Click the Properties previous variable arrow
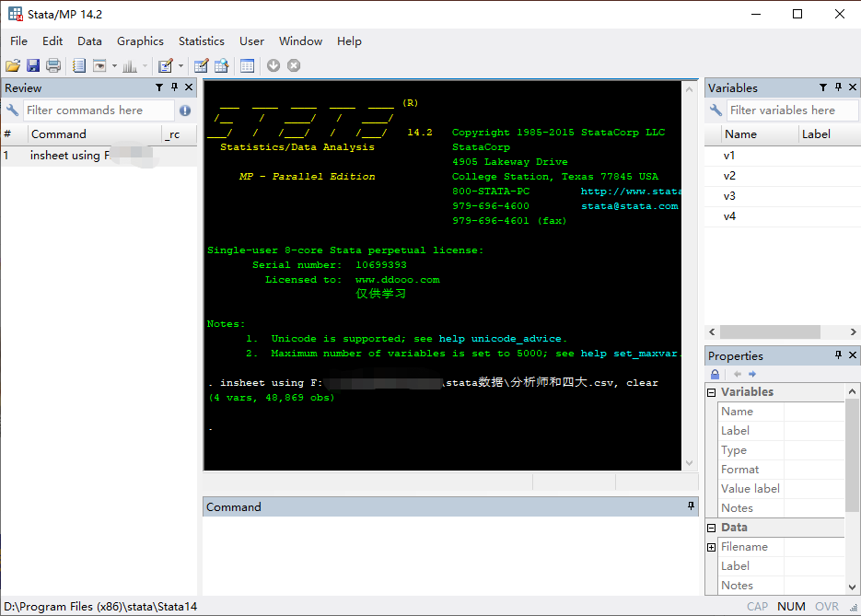The height and width of the screenshot is (616, 861). tap(738, 374)
